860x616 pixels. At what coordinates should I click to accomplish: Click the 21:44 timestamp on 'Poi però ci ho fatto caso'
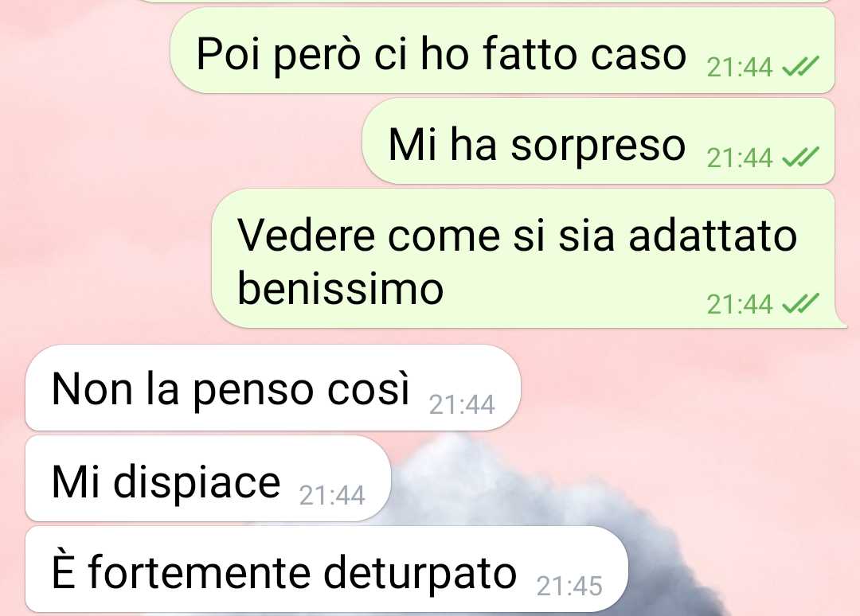tap(739, 68)
